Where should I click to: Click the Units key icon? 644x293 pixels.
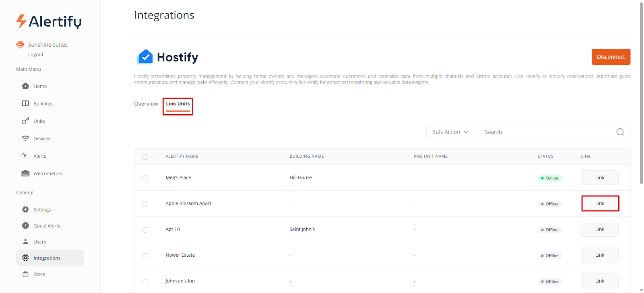(x=25, y=121)
